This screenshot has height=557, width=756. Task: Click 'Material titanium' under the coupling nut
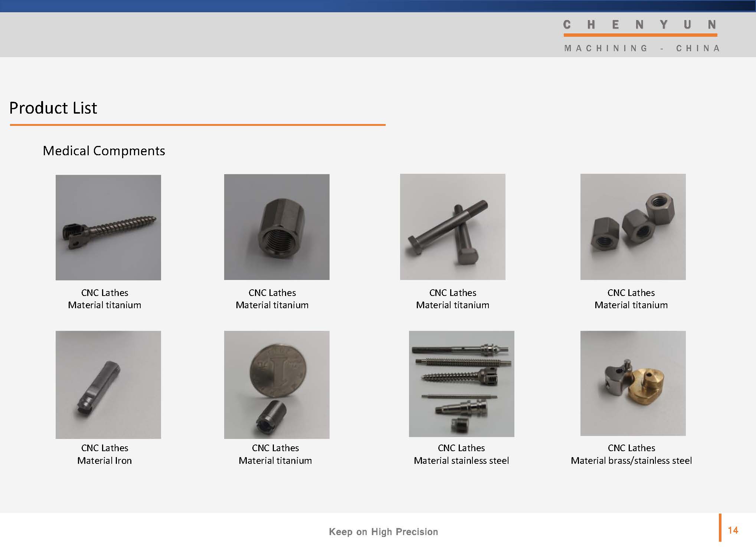pos(272,305)
